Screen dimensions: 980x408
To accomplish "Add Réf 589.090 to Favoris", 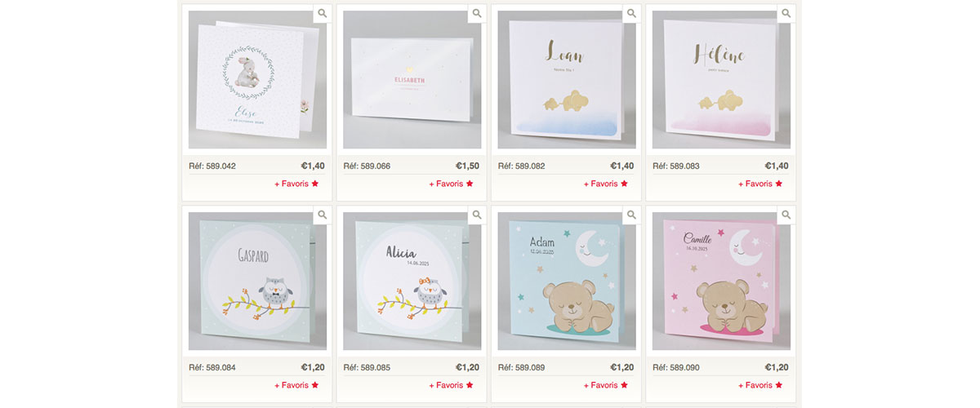I will [760, 385].
